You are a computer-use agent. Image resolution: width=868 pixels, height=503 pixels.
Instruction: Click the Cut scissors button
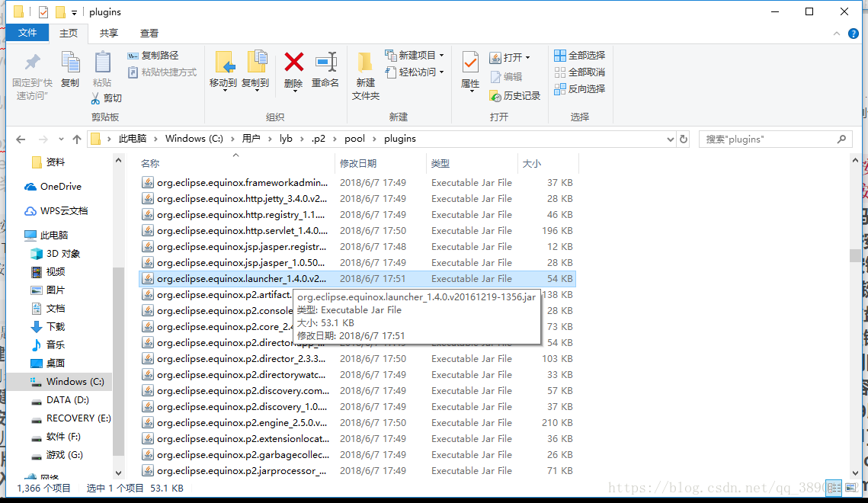point(106,98)
